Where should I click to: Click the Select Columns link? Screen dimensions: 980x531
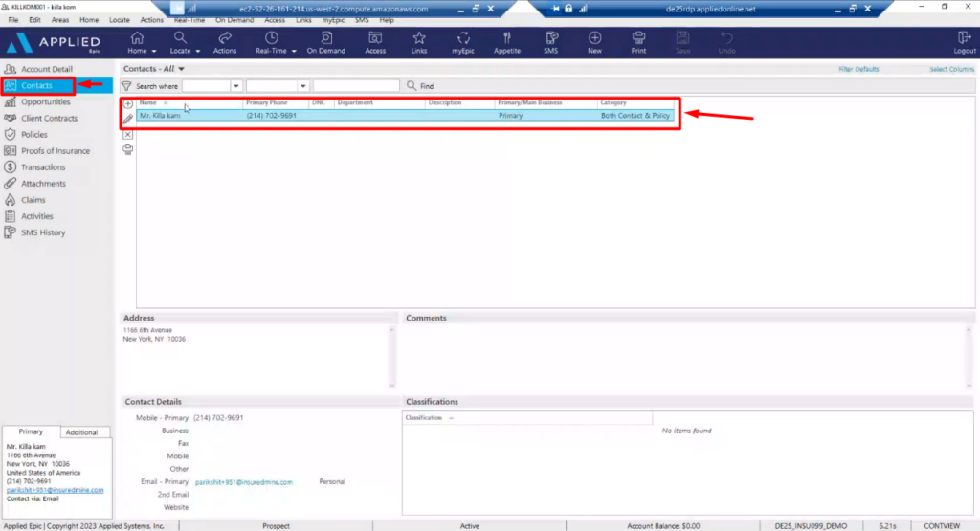tap(951, 69)
